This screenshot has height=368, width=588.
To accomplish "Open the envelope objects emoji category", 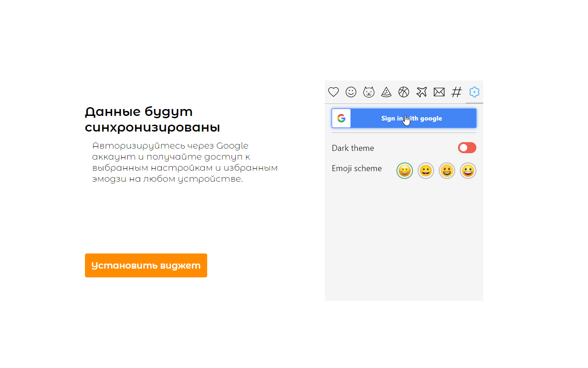I will [x=439, y=92].
